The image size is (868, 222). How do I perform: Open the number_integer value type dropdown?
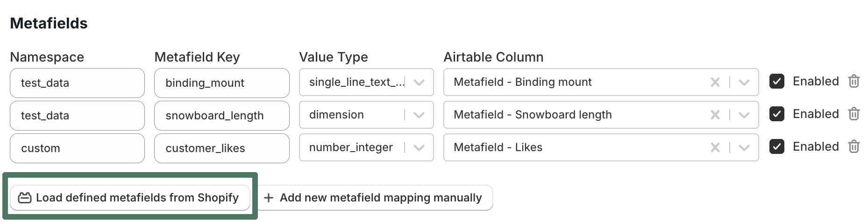tap(419, 147)
